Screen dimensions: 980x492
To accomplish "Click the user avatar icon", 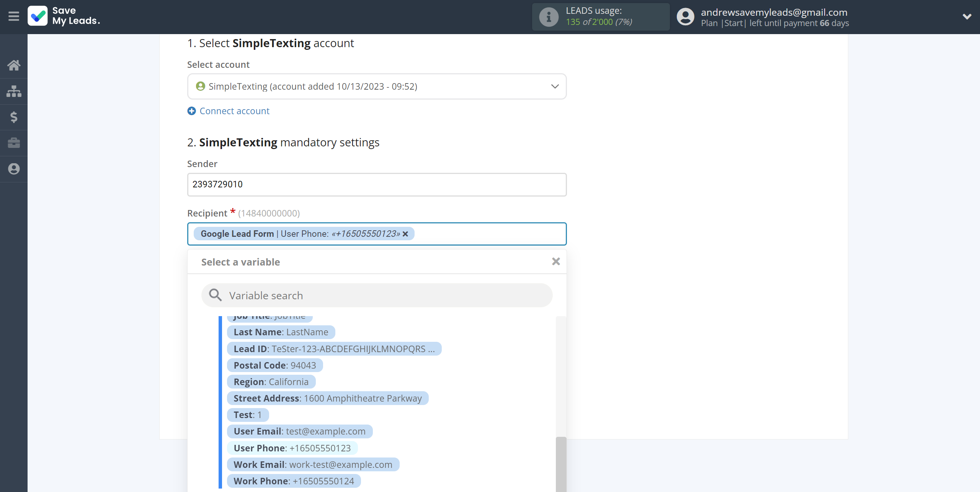I will coord(685,17).
